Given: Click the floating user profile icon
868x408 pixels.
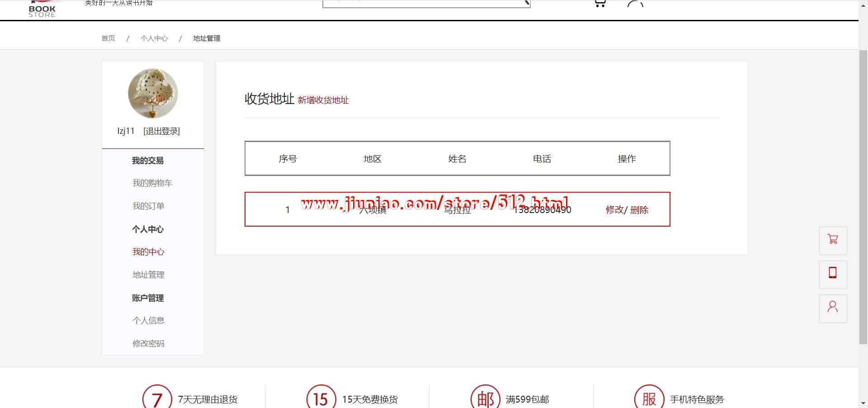Looking at the screenshot, I should pos(833,308).
